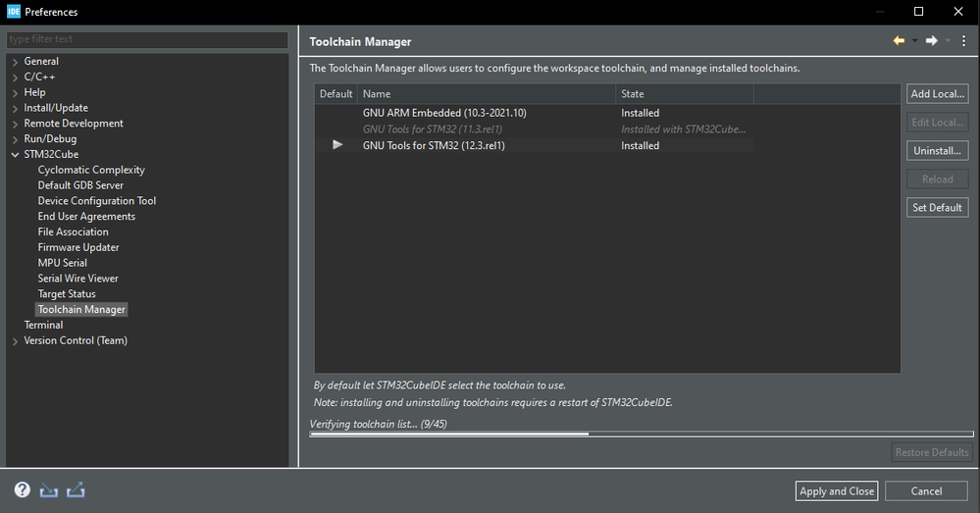Open the back history dropdown arrow
Screen dimensions: 980x513
[914, 41]
